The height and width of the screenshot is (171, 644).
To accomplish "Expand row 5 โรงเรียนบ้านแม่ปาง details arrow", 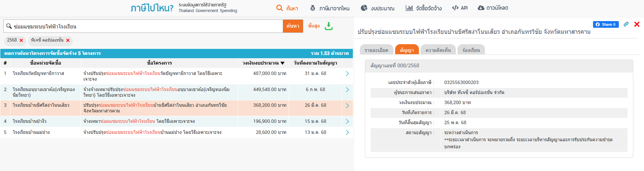I will [347, 133].
